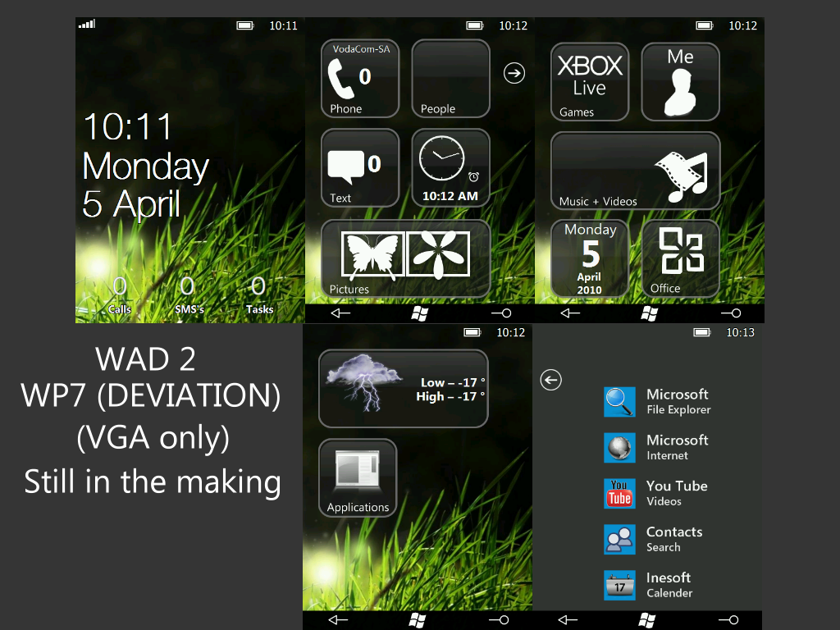Viewport: 840px width, 630px height.
Task: Open the People tile
Action: 450,79
